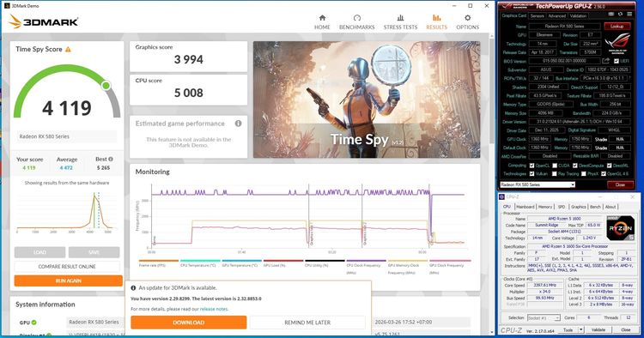Open the Results section in 3DMark

[436, 22]
